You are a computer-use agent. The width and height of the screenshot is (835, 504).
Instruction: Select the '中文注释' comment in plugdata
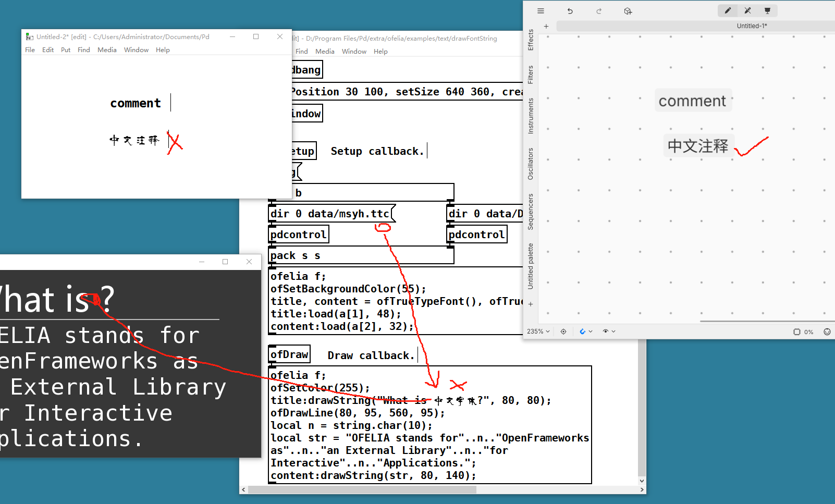pos(698,146)
